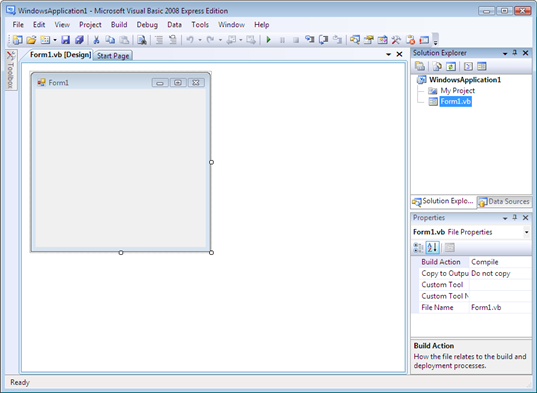537x393 pixels.
Task: Toggle auto-hide pin on Properties panel
Action: tap(515, 217)
